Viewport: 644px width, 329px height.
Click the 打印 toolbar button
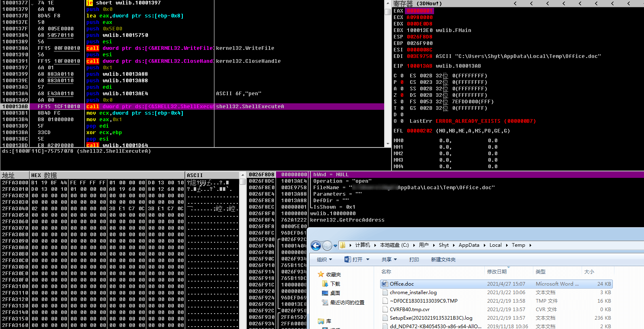414,259
